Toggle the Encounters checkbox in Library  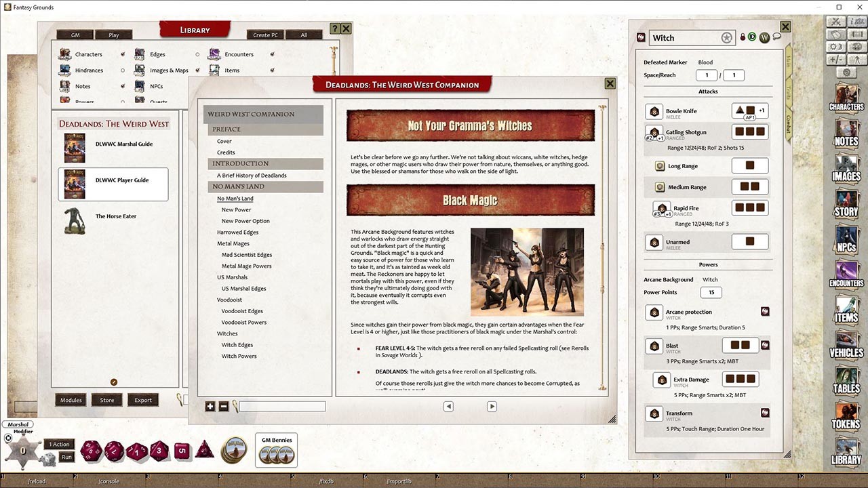272,54
